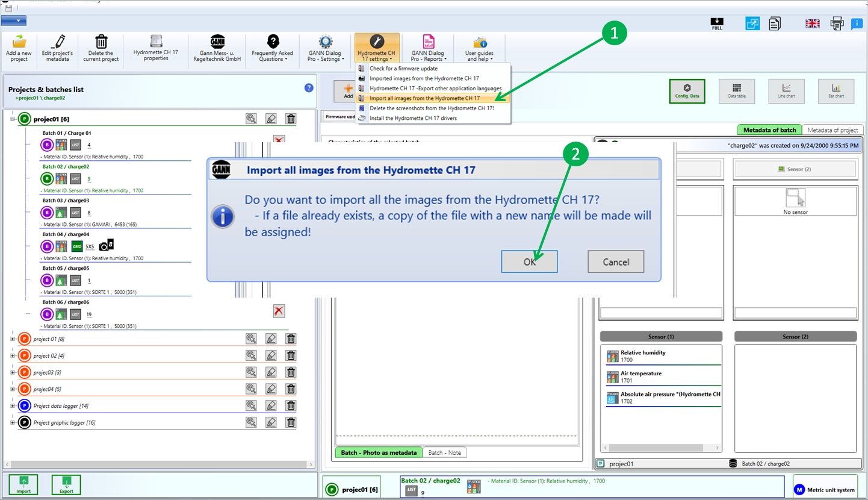The image size is (868, 500).
Task: Switch to Bar chart view
Action: pyautogui.click(x=836, y=91)
